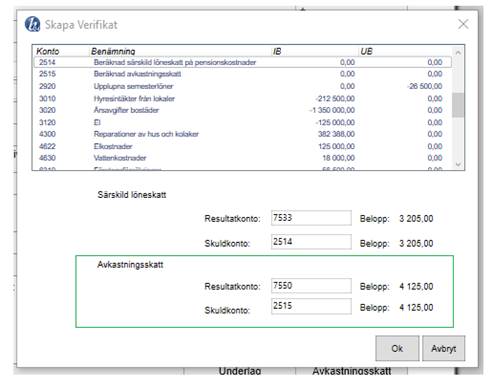The height and width of the screenshot is (389, 493).
Task: Click the Skapa Verifikat app logo icon
Action: pyautogui.click(x=32, y=24)
